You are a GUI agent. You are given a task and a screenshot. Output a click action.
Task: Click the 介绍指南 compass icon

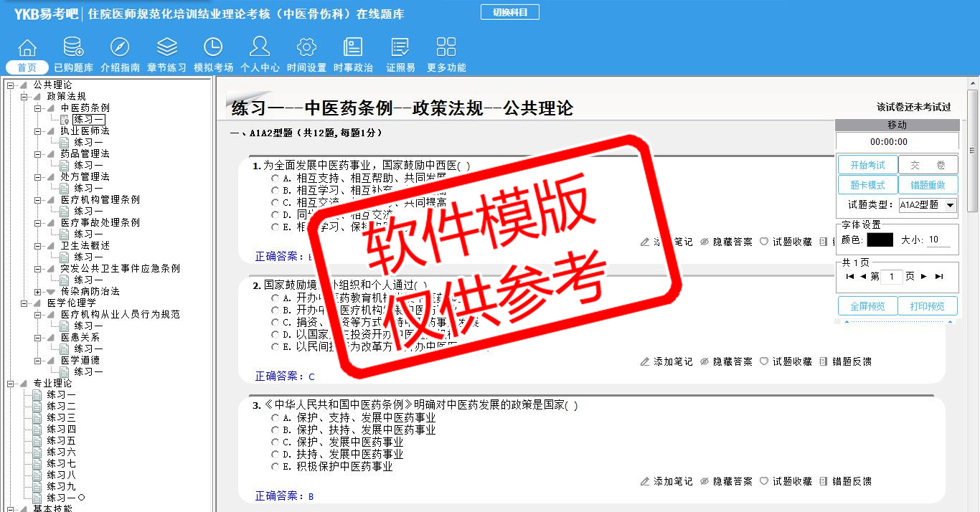pyautogui.click(x=120, y=48)
